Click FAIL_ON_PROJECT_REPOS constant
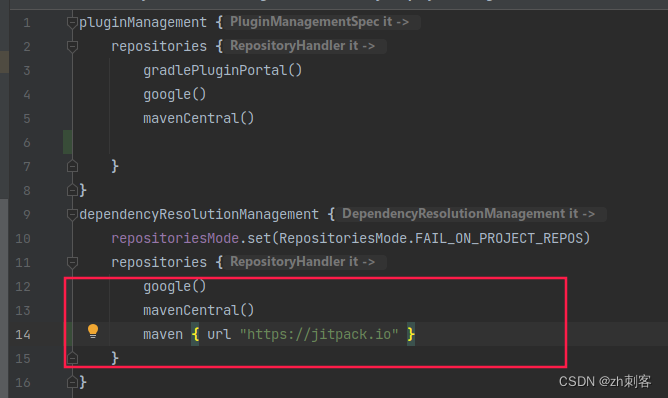This screenshot has width=668, height=398. tap(498, 238)
